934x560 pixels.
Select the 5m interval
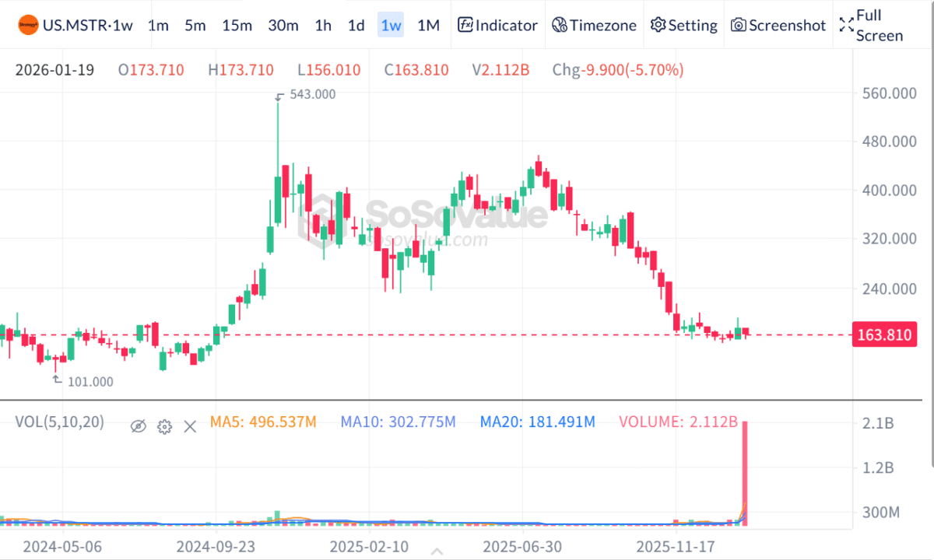coord(195,26)
